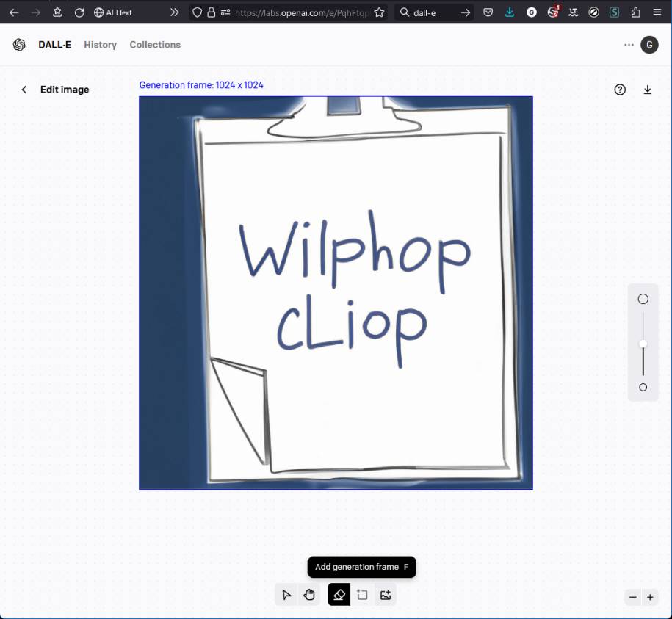Screen dimensions: 672x619
Task: Open the help question mark icon
Action: coord(620,90)
